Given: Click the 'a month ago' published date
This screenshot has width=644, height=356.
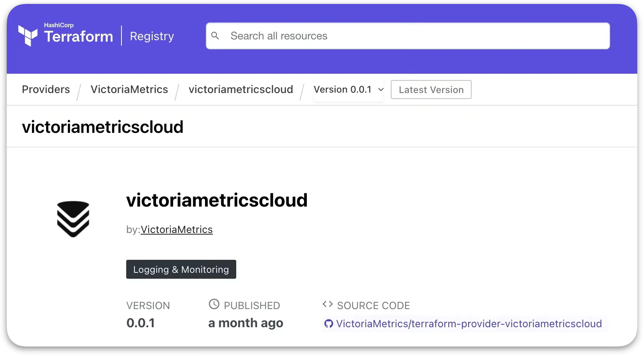Looking at the screenshot, I should point(245,323).
